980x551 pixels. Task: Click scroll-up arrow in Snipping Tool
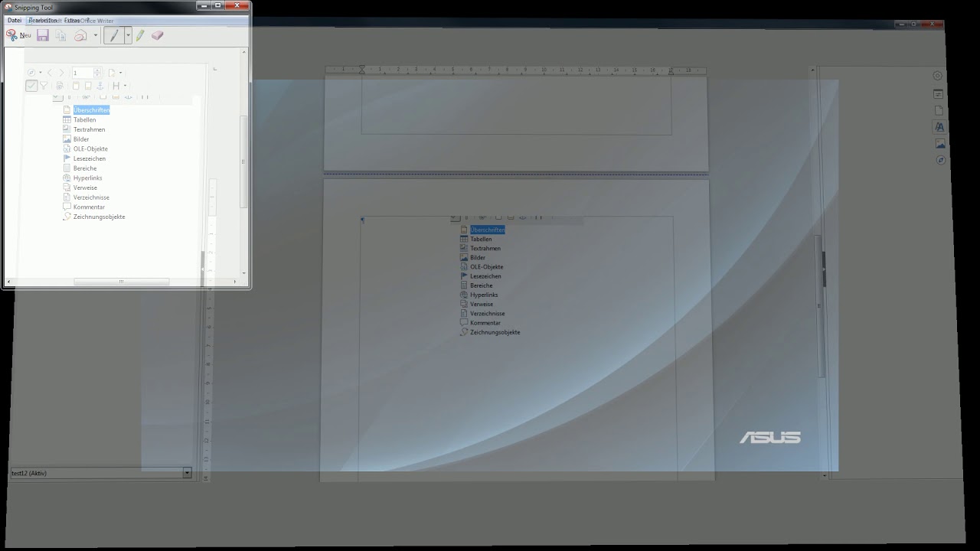(x=244, y=51)
